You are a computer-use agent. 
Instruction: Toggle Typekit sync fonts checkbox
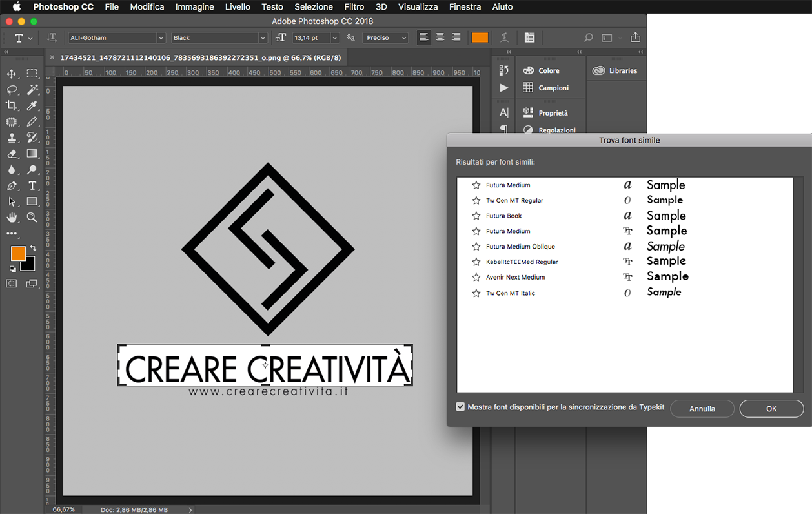click(x=460, y=407)
